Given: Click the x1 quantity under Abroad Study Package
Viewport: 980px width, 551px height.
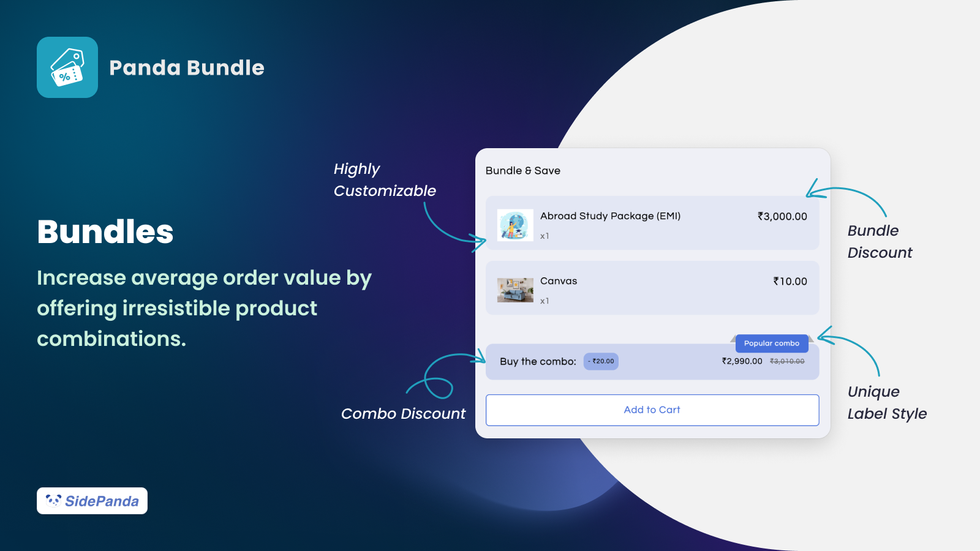Looking at the screenshot, I should click(x=544, y=235).
